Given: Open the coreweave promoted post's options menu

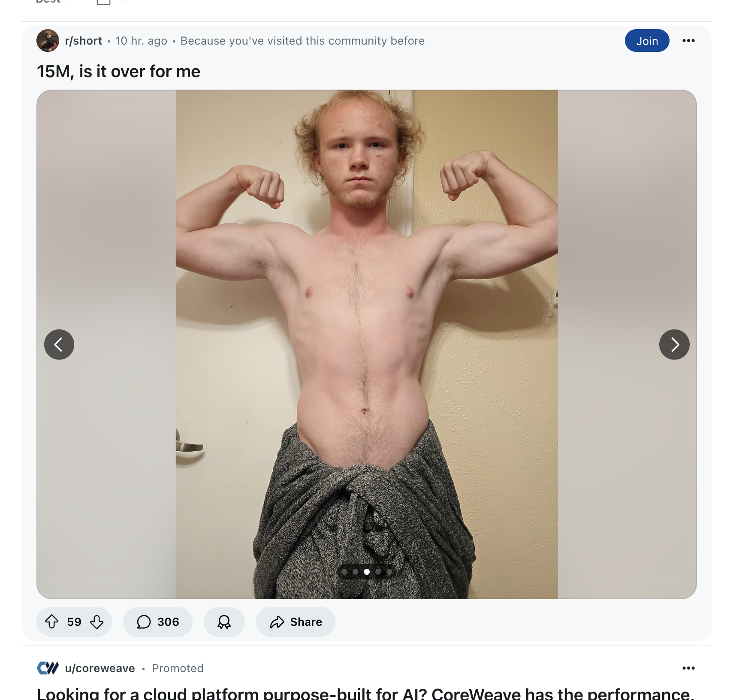Looking at the screenshot, I should tap(688, 668).
